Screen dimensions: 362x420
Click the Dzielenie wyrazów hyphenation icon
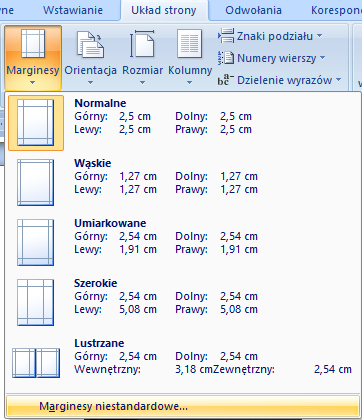pos(226,80)
